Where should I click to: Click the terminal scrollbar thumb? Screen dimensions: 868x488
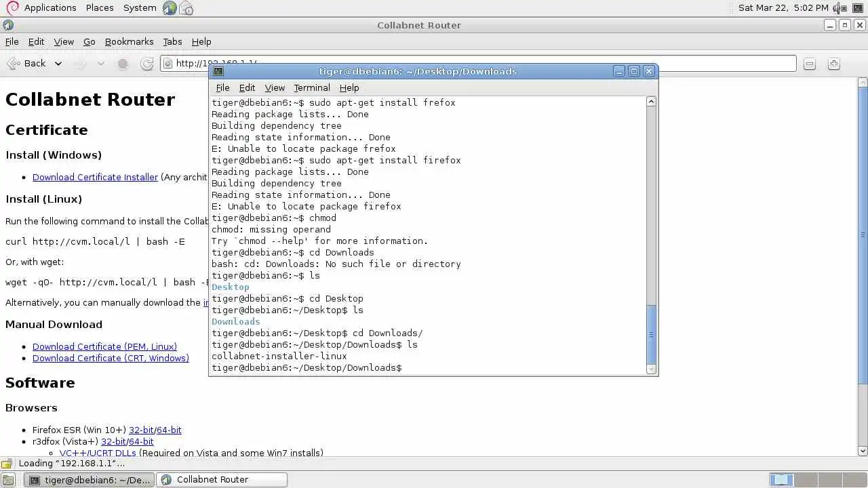point(651,334)
